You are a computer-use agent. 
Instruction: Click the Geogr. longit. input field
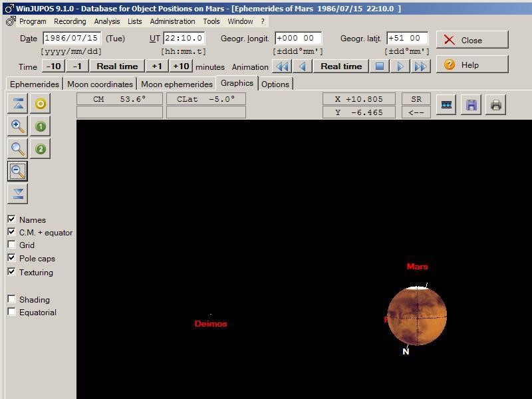tap(298, 38)
